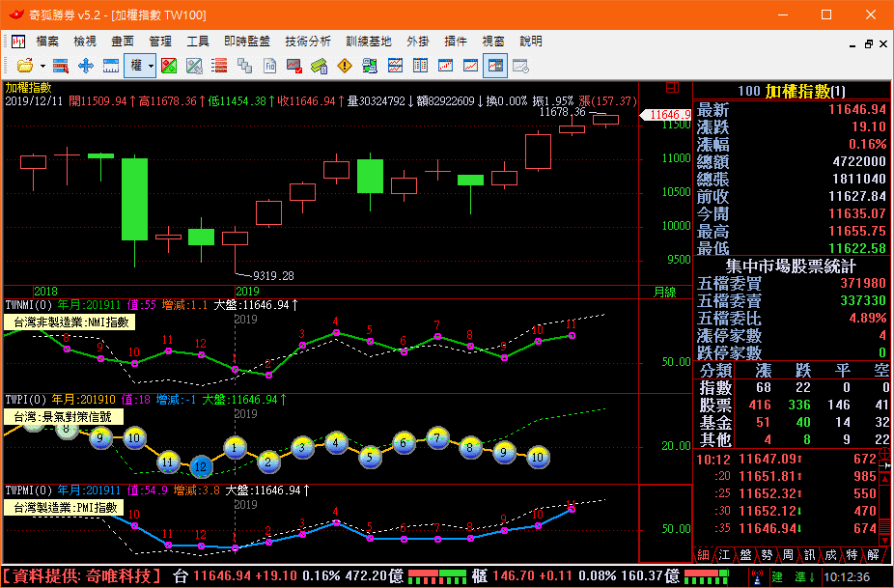Switch to the 特 tab
This screenshot has height=588, width=894.
[852, 555]
